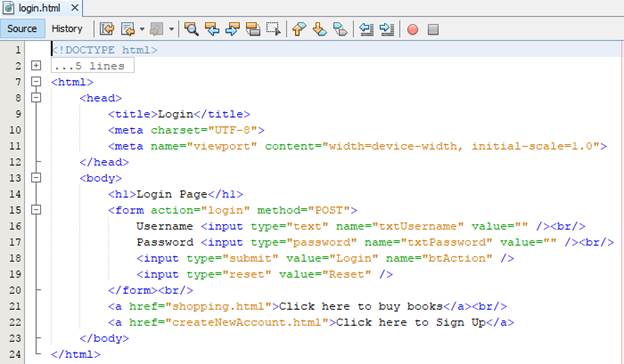624x364 pixels.
Task: Go to Previous Bookmark icon
Action: coord(299,29)
